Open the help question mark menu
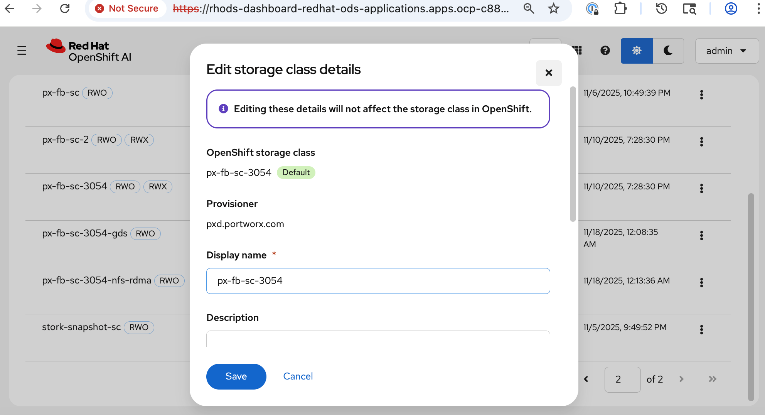765x415 pixels. (x=605, y=50)
